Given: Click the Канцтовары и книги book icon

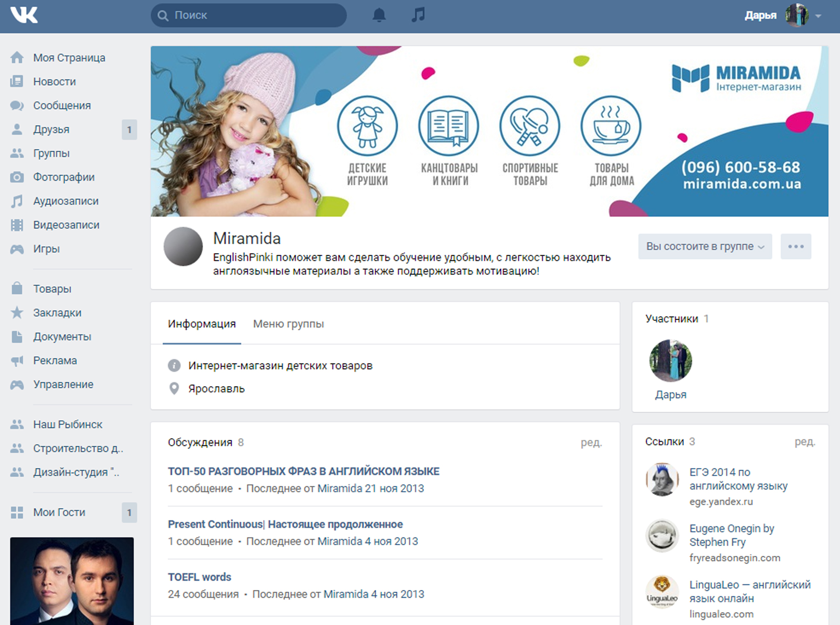Looking at the screenshot, I should pos(449,126).
